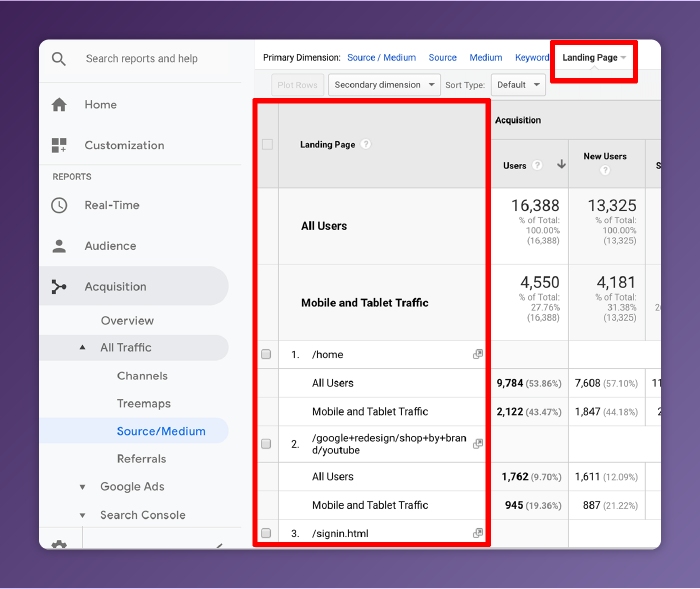Select Keyword primary dimension
Screen dimensions: 700x589
tap(532, 58)
